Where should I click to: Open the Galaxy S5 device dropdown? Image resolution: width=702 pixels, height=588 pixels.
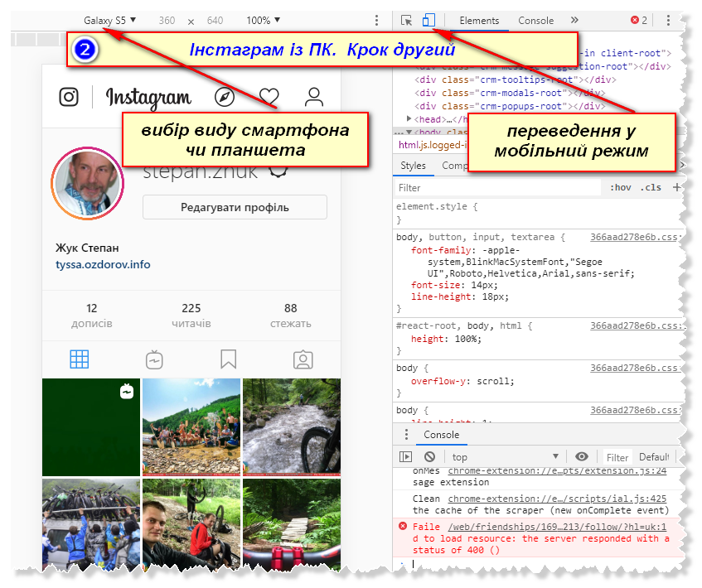pos(109,21)
